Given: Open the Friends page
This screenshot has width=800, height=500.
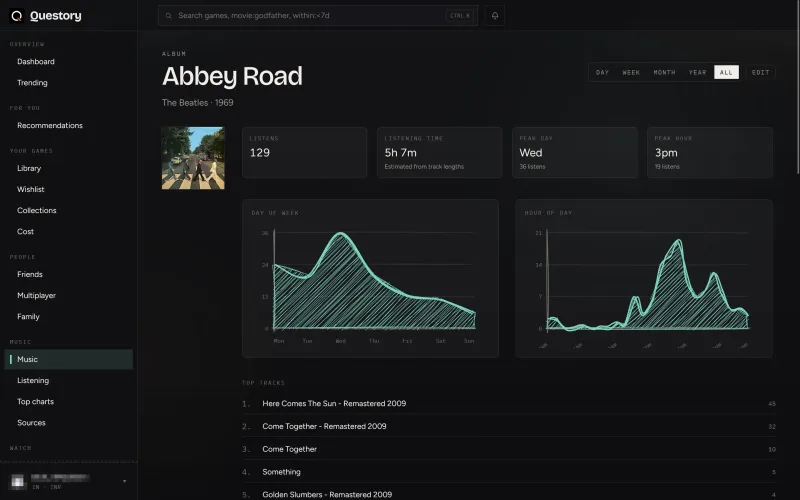Looking at the screenshot, I should 30,274.
